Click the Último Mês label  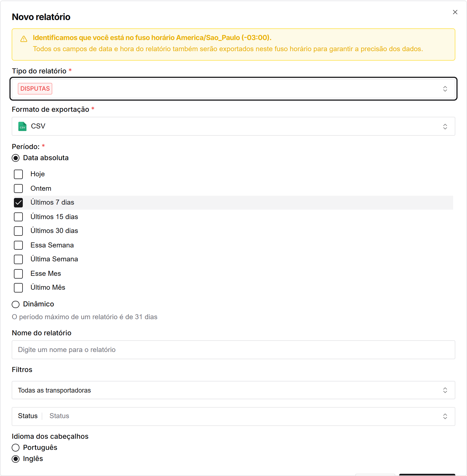tap(48, 287)
